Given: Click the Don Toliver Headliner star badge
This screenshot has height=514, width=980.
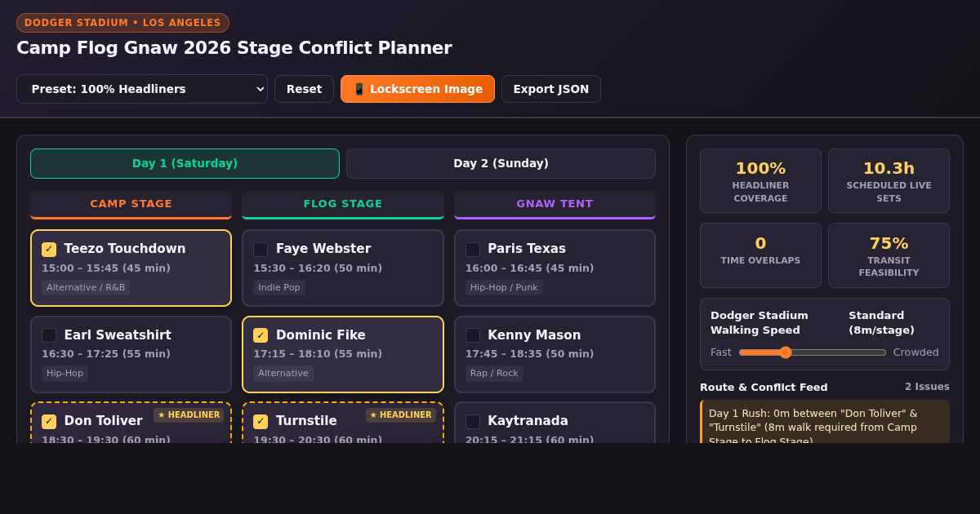Looking at the screenshot, I should [x=189, y=414].
